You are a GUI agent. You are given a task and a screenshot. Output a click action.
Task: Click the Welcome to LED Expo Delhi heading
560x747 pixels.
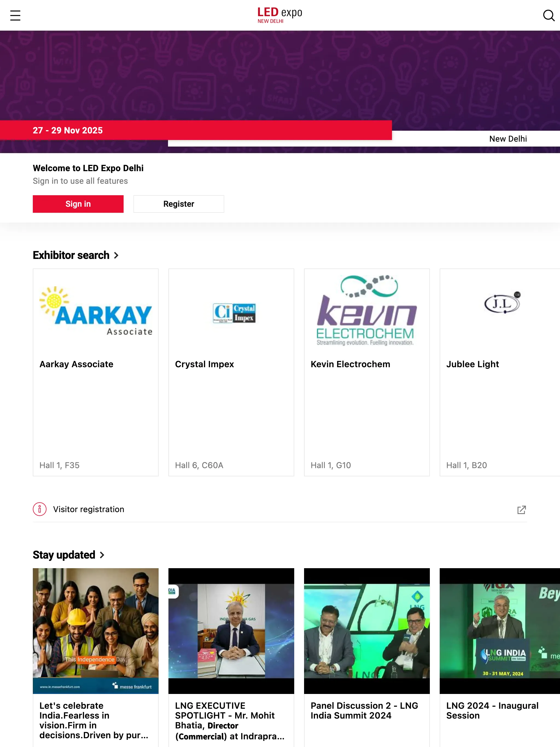click(88, 168)
